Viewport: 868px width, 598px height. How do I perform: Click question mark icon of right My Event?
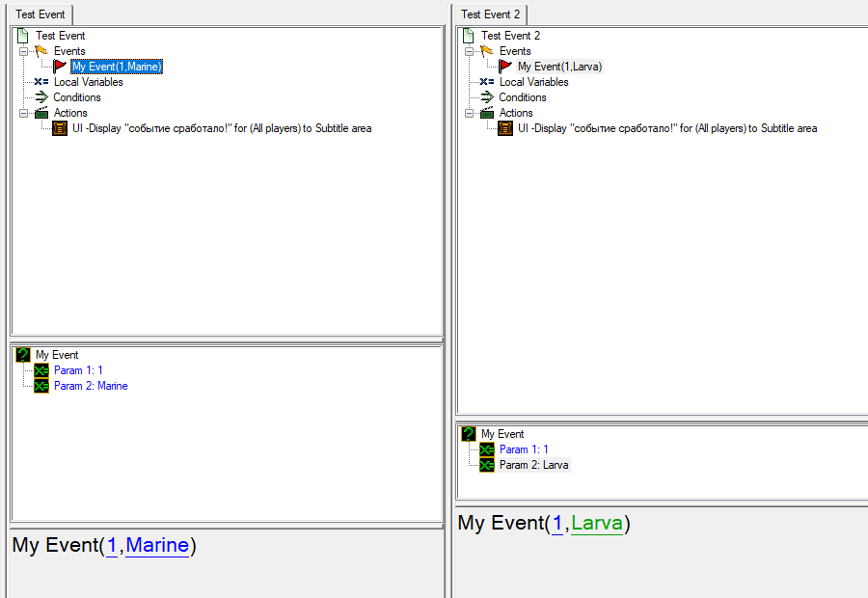pos(469,434)
